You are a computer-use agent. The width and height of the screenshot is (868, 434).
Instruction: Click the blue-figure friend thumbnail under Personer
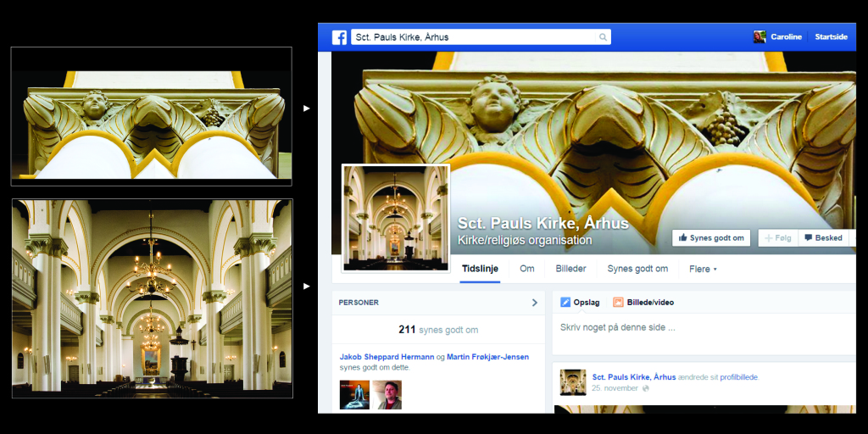[x=354, y=395]
